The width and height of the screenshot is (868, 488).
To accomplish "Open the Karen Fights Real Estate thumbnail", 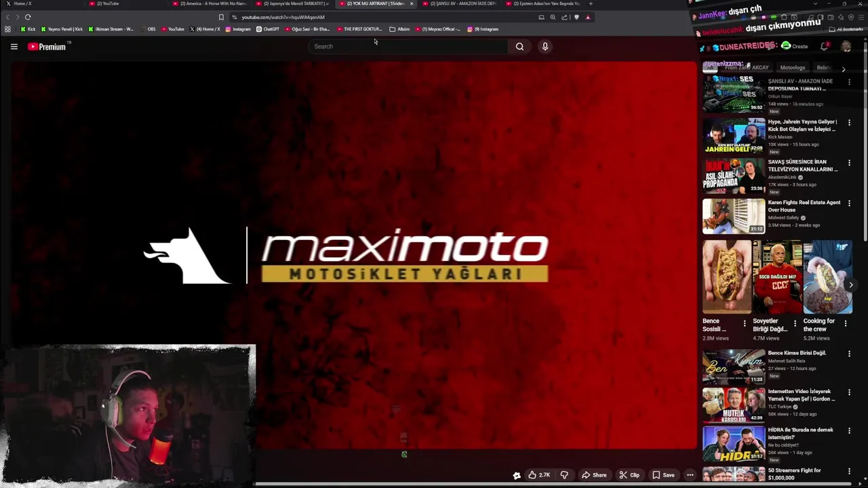I will (734, 216).
